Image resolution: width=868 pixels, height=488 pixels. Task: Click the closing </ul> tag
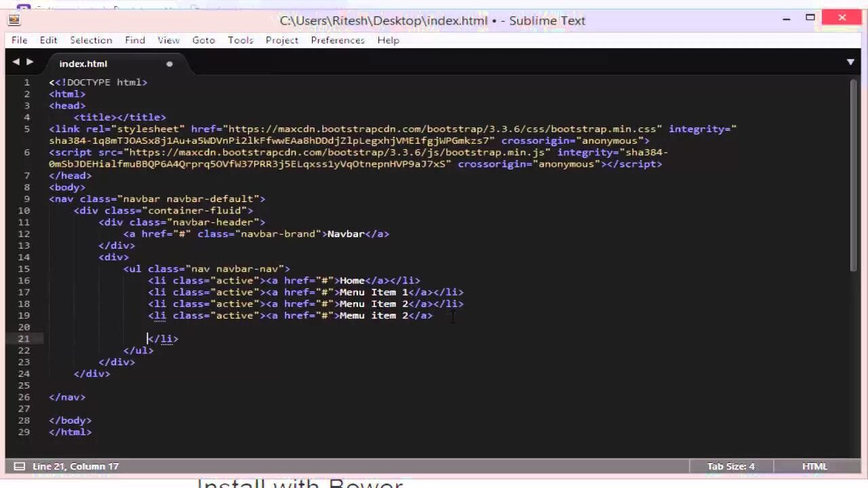coord(138,350)
